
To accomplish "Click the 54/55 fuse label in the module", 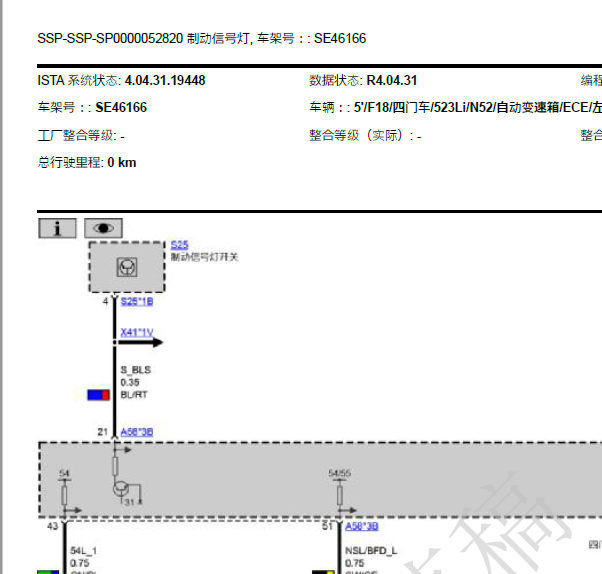I will 339,473.
